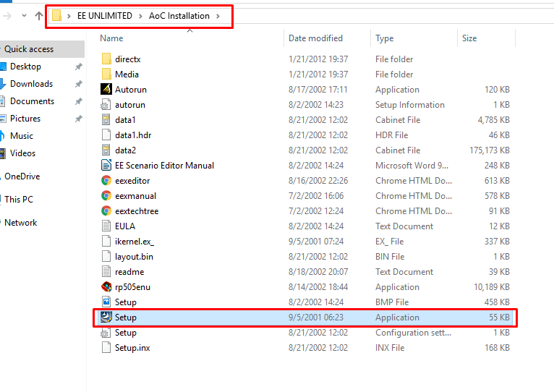Select the highlighted Setup application icon

[106, 318]
